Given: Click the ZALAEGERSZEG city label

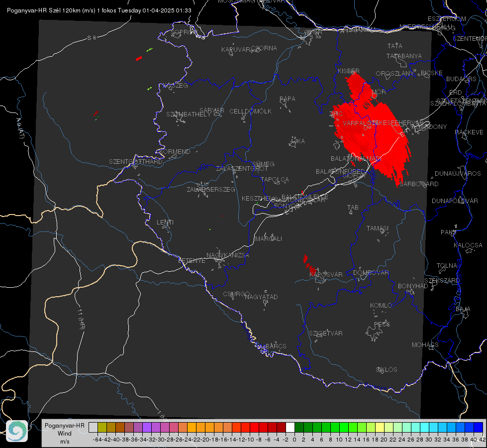Looking at the screenshot, I should (211, 189).
